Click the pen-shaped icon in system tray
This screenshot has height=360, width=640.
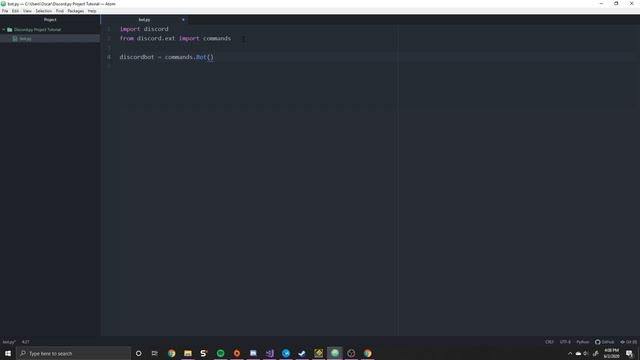click(596, 353)
